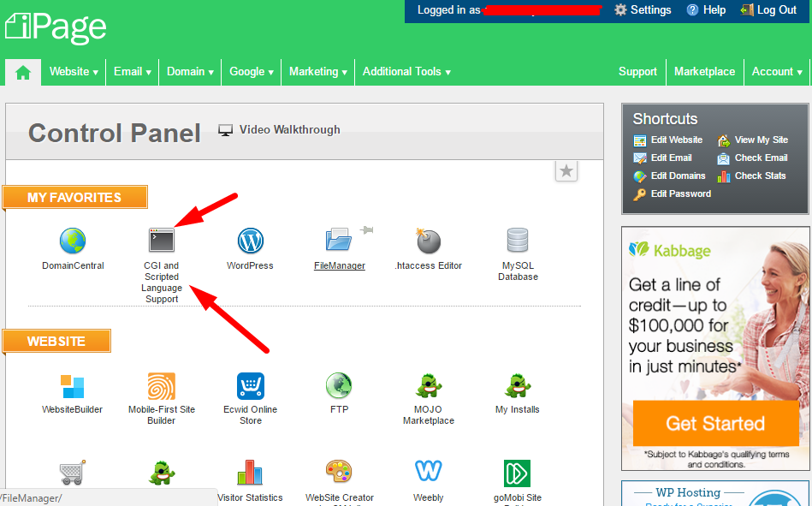Open the FTP globe icon
The width and height of the screenshot is (812, 506).
339,386
